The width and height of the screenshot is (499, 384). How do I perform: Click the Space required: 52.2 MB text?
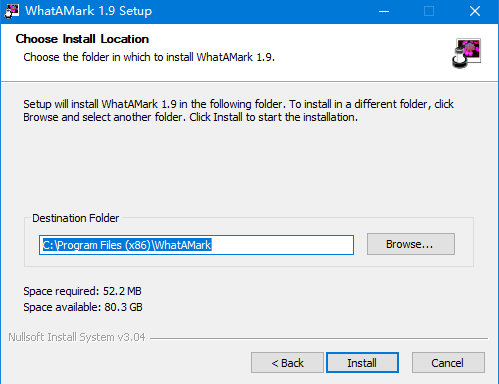[82, 291]
